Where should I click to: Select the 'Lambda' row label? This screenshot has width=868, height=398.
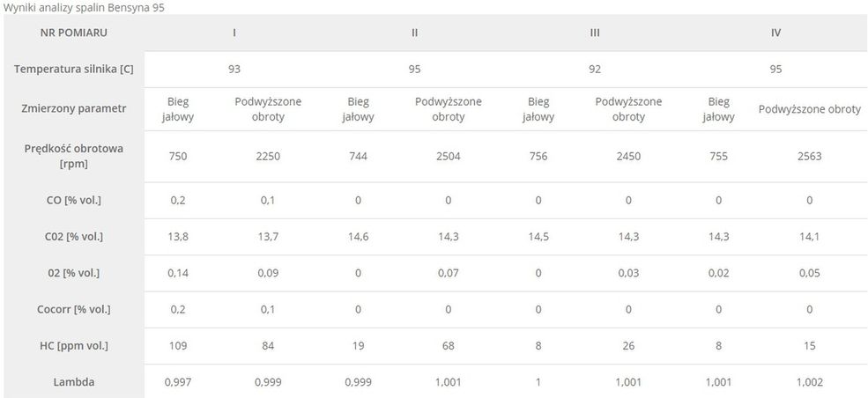(74, 382)
